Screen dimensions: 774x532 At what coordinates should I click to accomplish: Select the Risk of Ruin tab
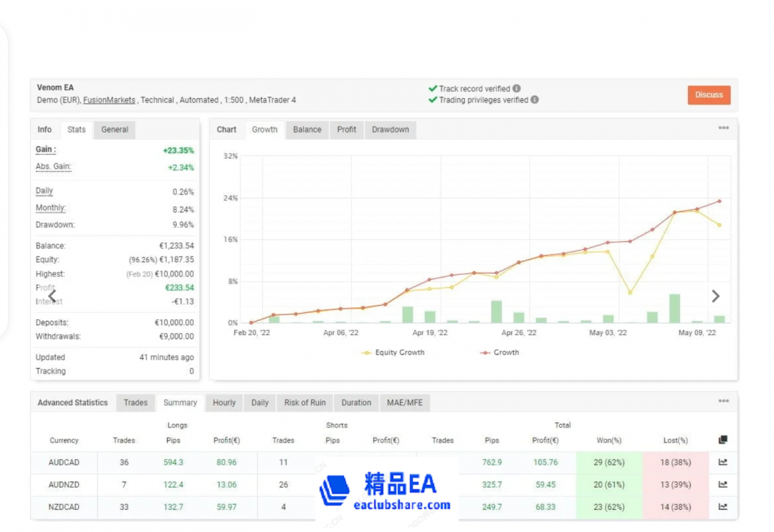coord(305,402)
